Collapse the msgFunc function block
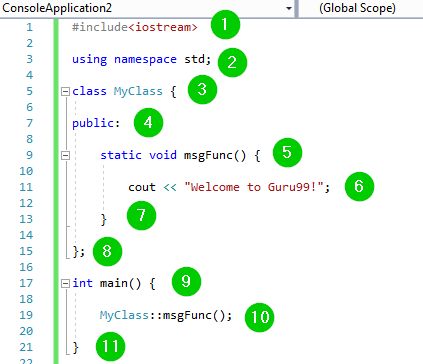Image resolution: width=423 pixels, height=364 pixels. (65, 155)
